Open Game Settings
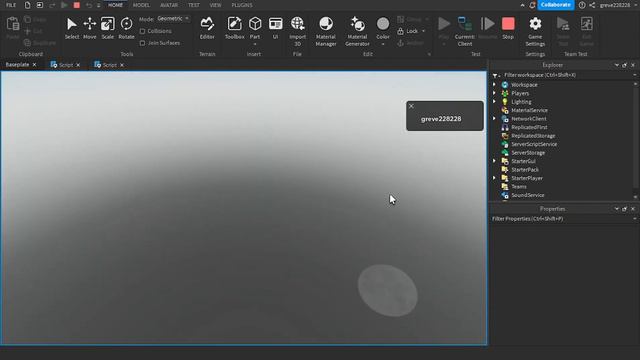Screen dimensions: 640x360 [535, 31]
